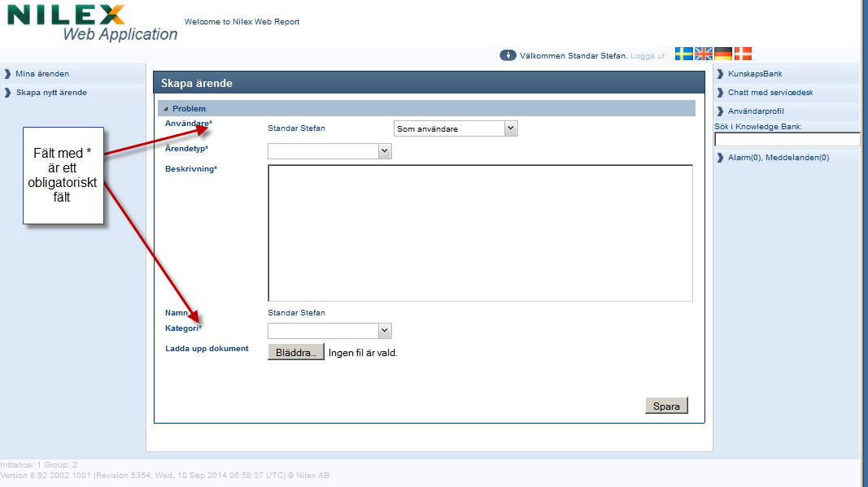
Task: Click the Kategori* label
Action: pos(183,328)
